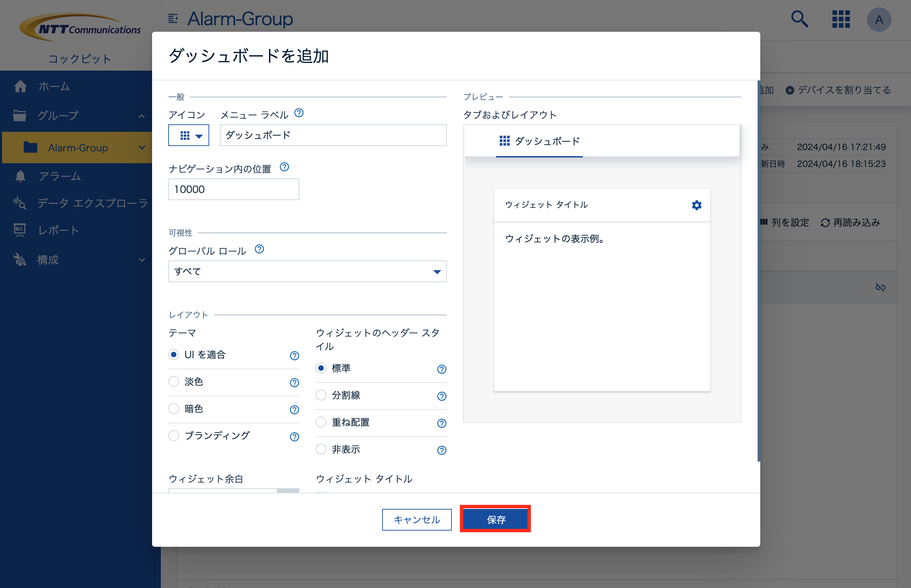Click the help icon next to ナビゲーション内の位置

[285, 167]
